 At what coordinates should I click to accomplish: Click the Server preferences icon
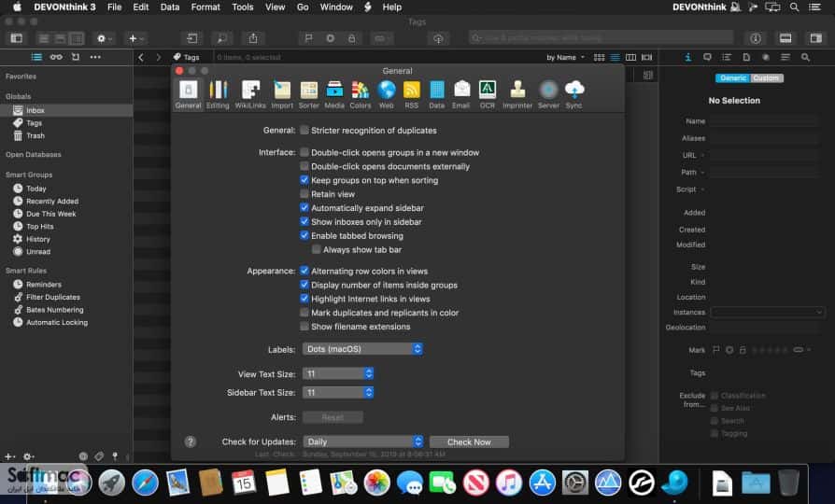pyautogui.click(x=548, y=94)
